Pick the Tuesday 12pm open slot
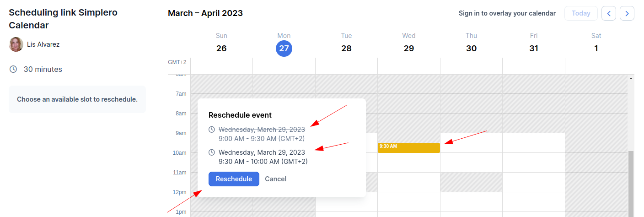 (x=346, y=201)
